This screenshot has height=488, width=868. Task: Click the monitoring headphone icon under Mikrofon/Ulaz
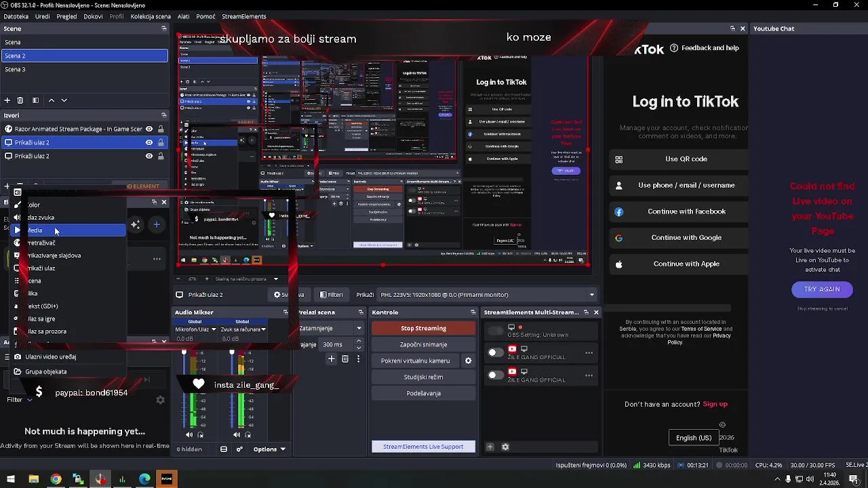200,434
